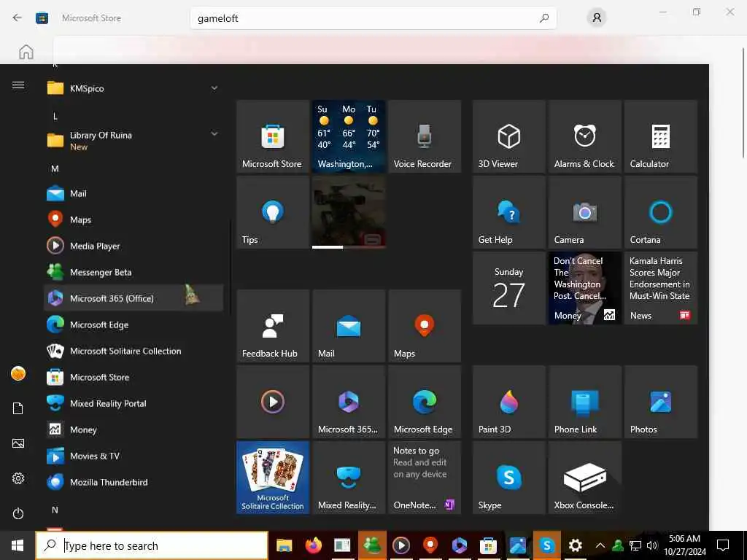
Task: Open the Washington weather tile
Action: pos(348,136)
